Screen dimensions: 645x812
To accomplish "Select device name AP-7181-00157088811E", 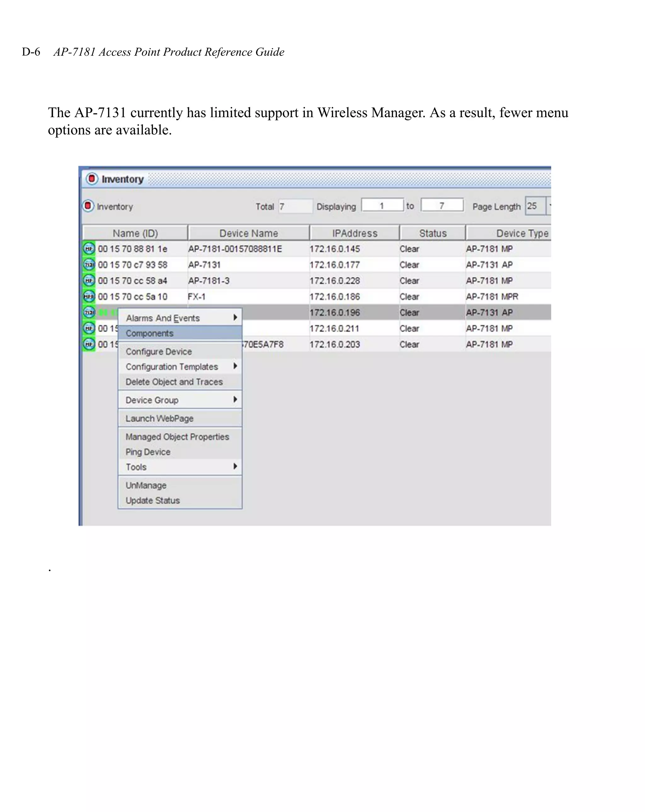I will (235, 249).
